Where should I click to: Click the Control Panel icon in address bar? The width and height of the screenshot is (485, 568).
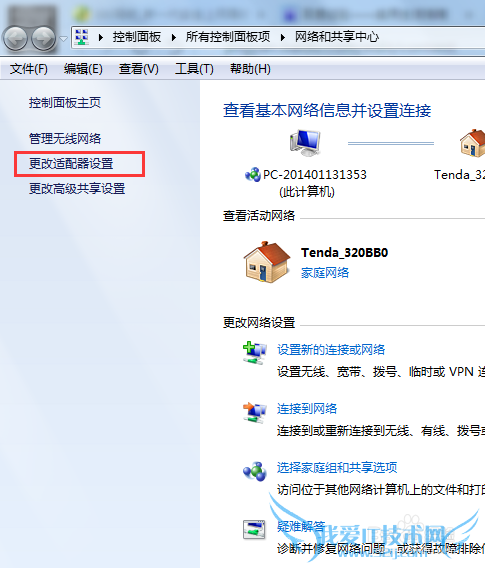pyautogui.click(x=82, y=37)
